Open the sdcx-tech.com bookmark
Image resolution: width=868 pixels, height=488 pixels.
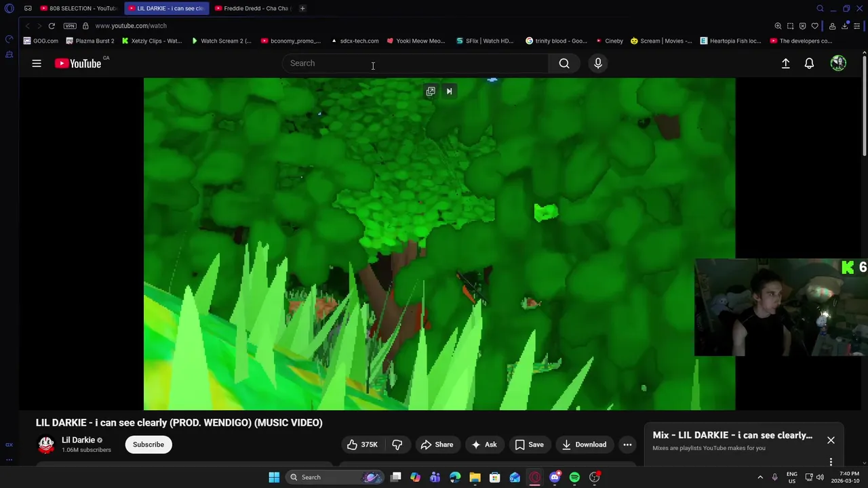(x=355, y=41)
